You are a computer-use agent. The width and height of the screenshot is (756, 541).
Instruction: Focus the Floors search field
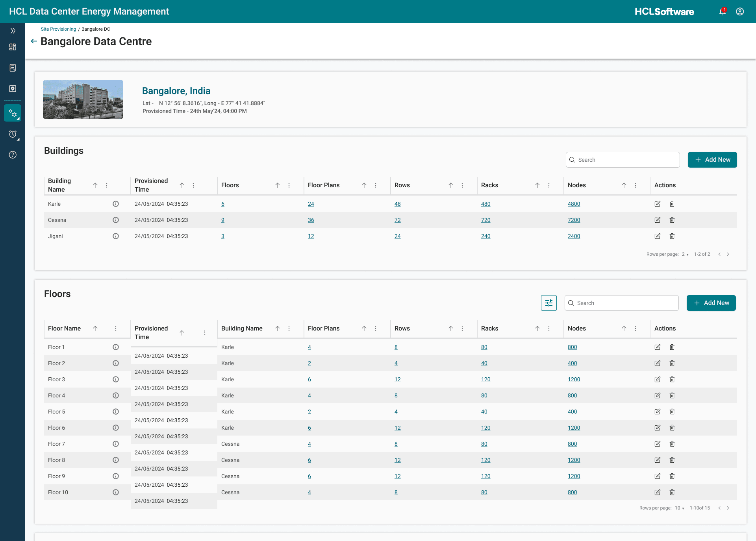[x=622, y=303]
